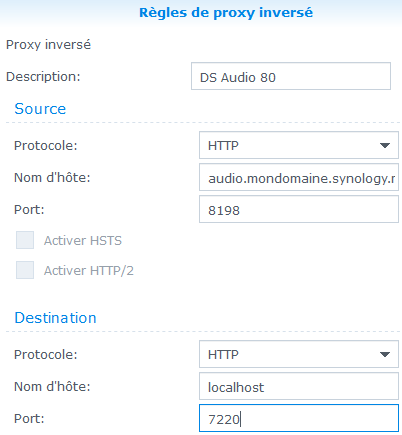The width and height of the screenshot is (402, 435).
Task: Click the Description field containing DS Audio 80
Action: (x=291, y=76)
